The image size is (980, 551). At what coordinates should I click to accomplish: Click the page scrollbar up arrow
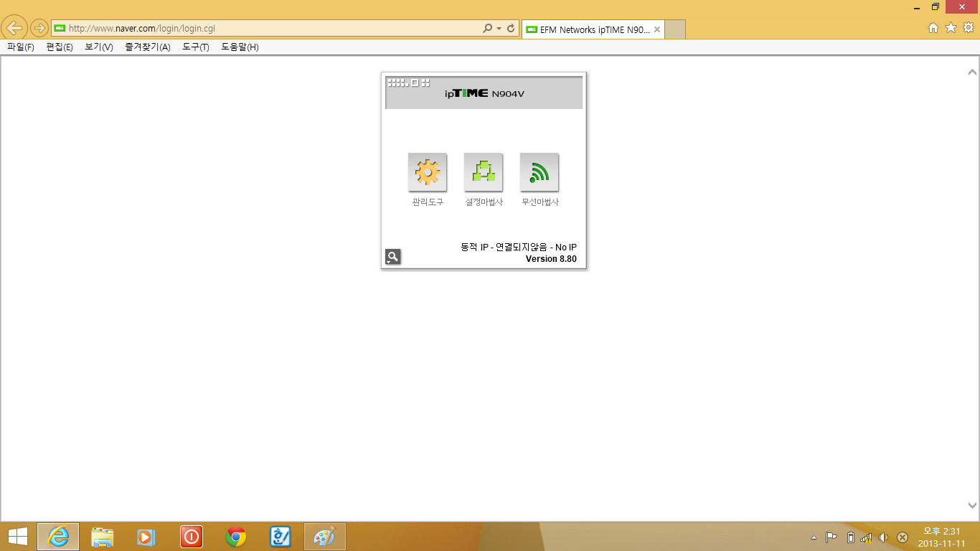click(972, 72)
